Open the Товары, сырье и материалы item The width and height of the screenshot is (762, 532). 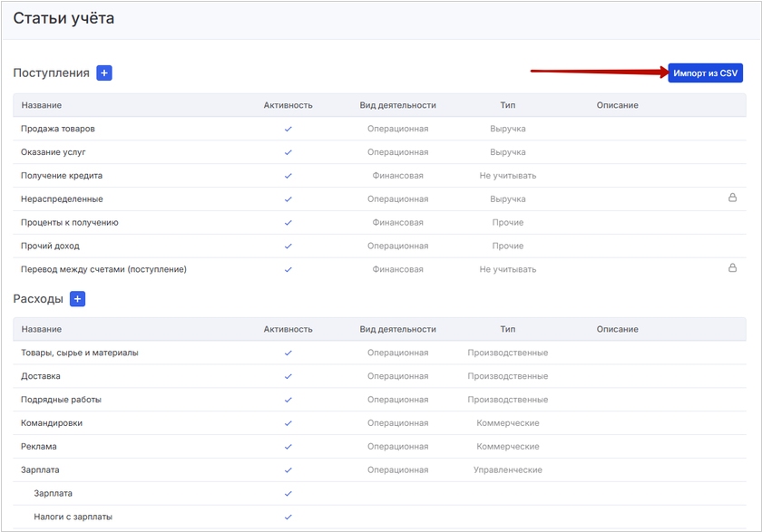(79, 353)
